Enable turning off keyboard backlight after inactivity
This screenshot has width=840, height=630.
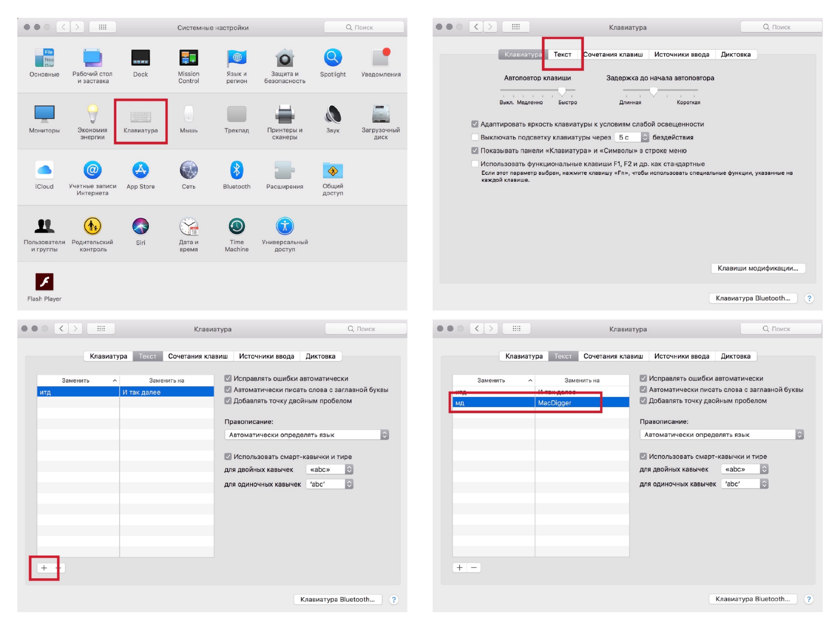click(475, 137)
